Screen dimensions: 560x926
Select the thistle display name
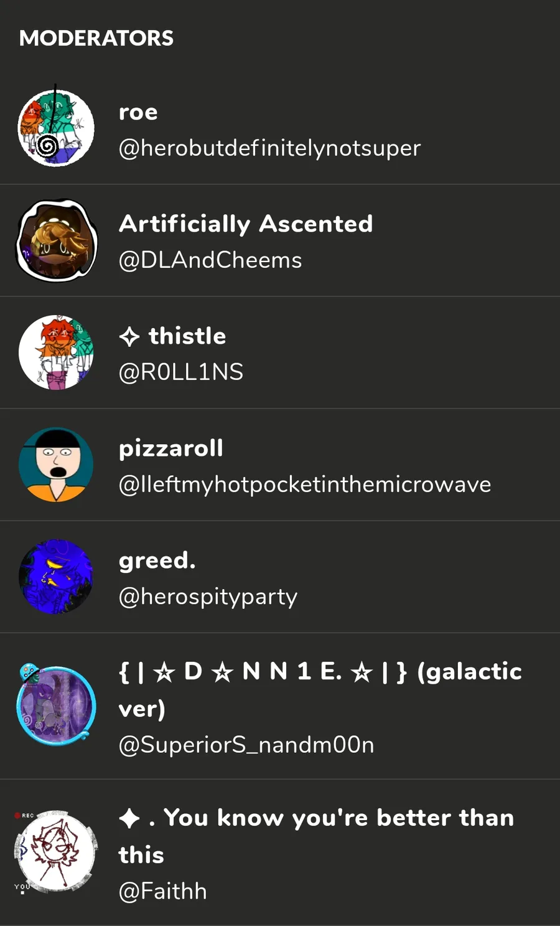187,336
